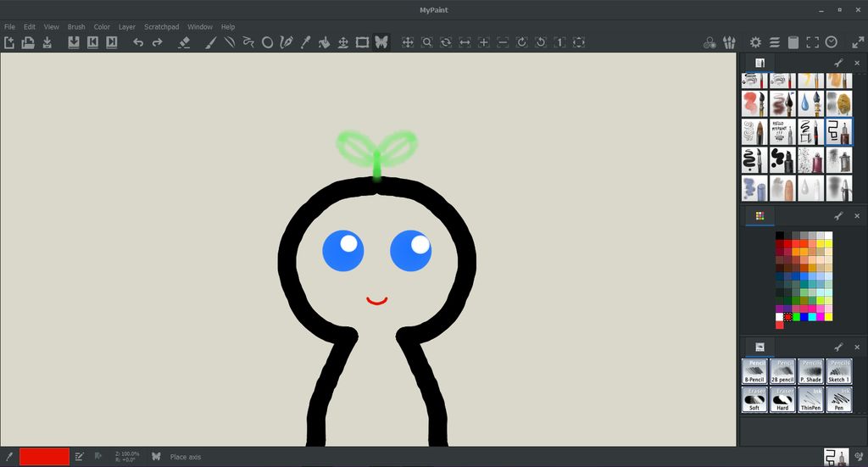Image resolution: width=868 pixels, height=467 pixels.
Task: Close the color palette panel
Action: click(857, 216)
